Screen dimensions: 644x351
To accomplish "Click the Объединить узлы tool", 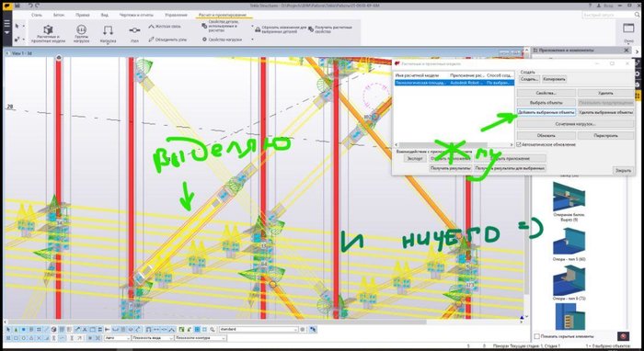I will [167, 40].
